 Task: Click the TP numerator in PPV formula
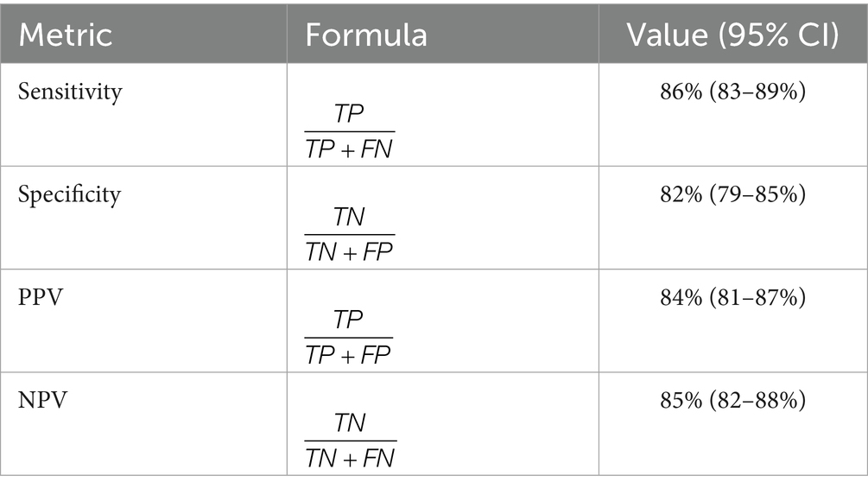[x=349, y=320]
